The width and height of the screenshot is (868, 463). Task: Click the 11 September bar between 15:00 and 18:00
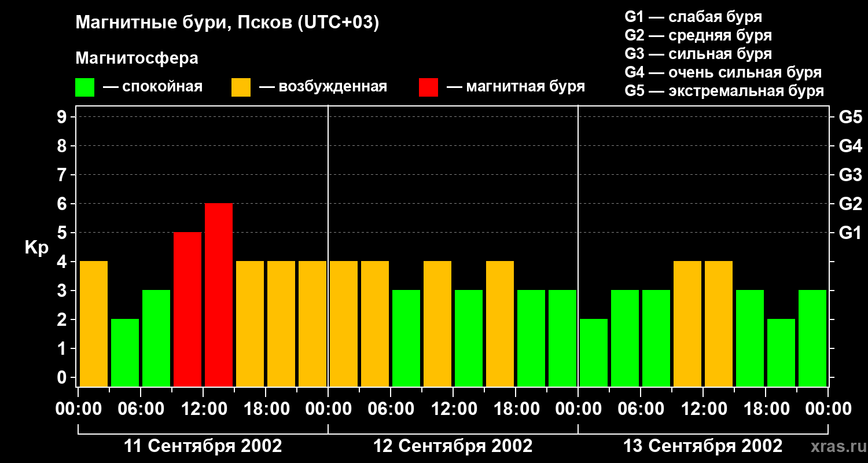coord(250,324)
